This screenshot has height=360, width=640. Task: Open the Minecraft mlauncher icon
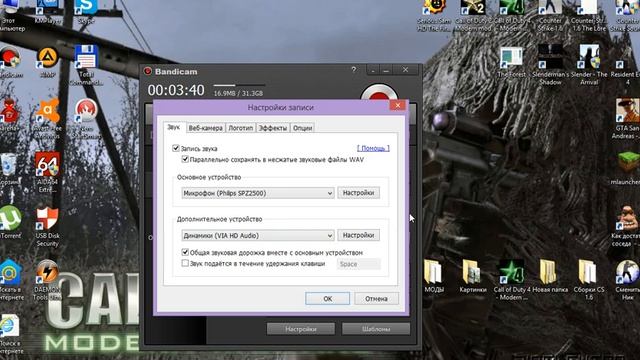tap(627, 168)
